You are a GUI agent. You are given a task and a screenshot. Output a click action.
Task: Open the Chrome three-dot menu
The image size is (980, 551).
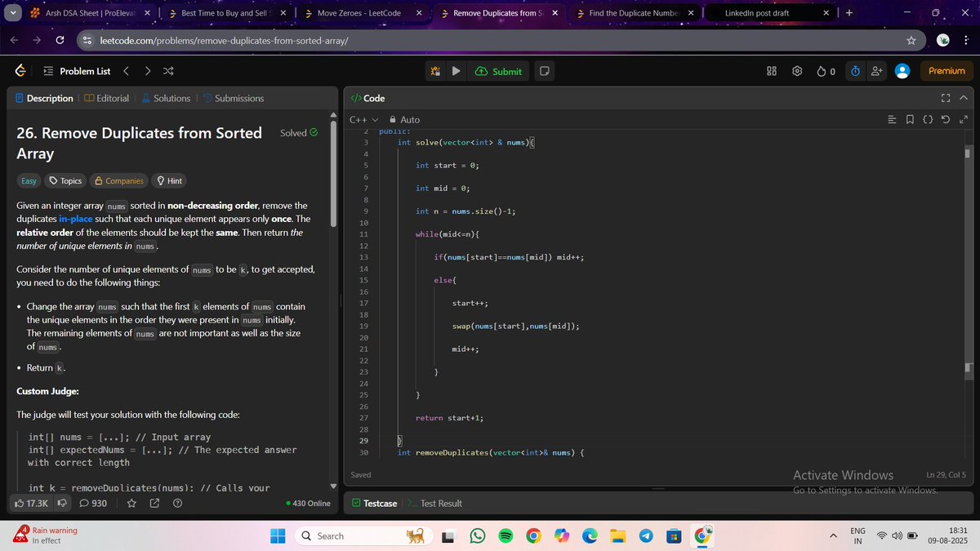coord(966,40)
